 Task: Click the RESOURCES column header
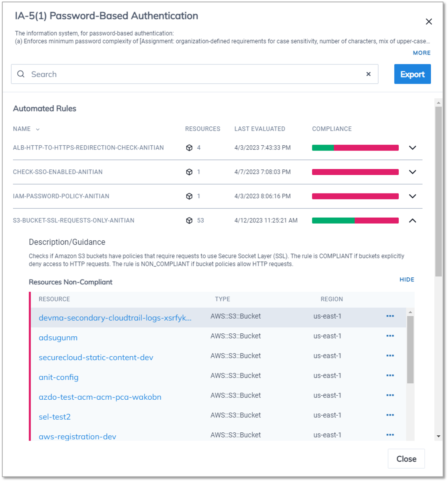202,129
